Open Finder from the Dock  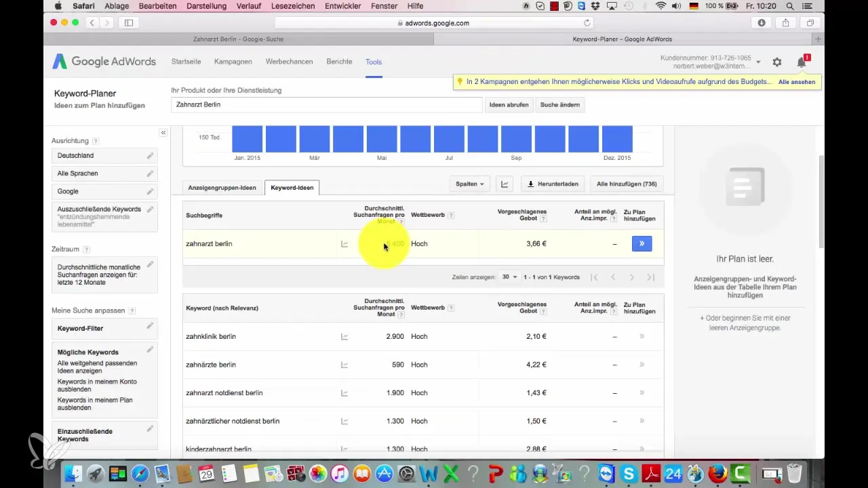73,473
